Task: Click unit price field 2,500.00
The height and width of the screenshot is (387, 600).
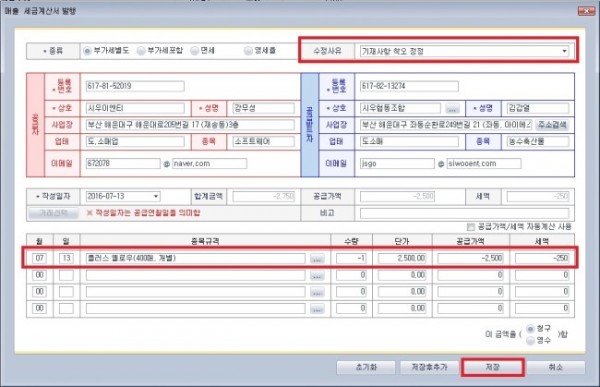Action: click(x=402, y=258)
